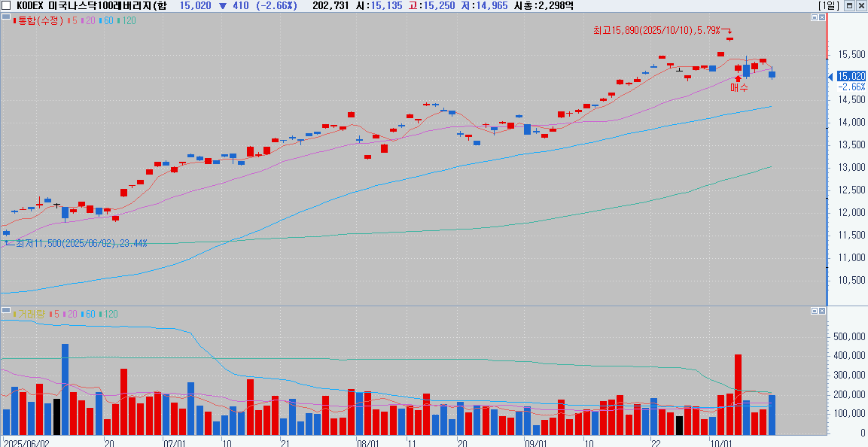Close the chart window with the title-bar X
The image size is (868, 447).
click(861, 5)
